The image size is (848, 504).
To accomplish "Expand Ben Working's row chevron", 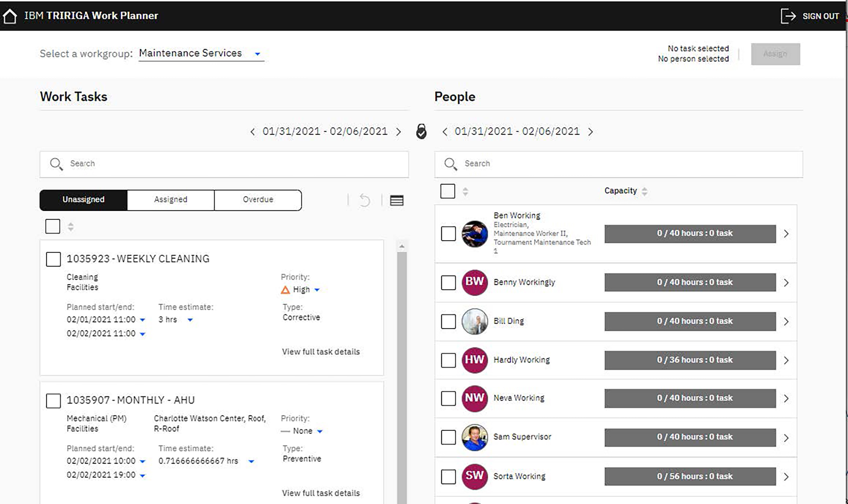I will pos(786,234).
